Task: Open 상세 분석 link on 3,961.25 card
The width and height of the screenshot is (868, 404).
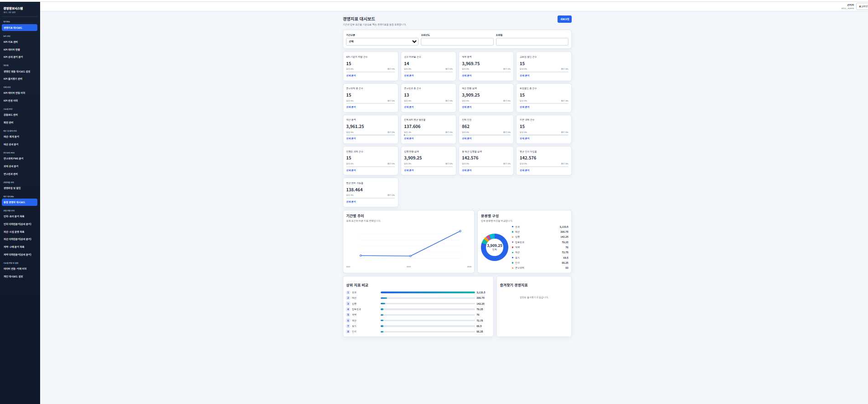Action: 351,138
